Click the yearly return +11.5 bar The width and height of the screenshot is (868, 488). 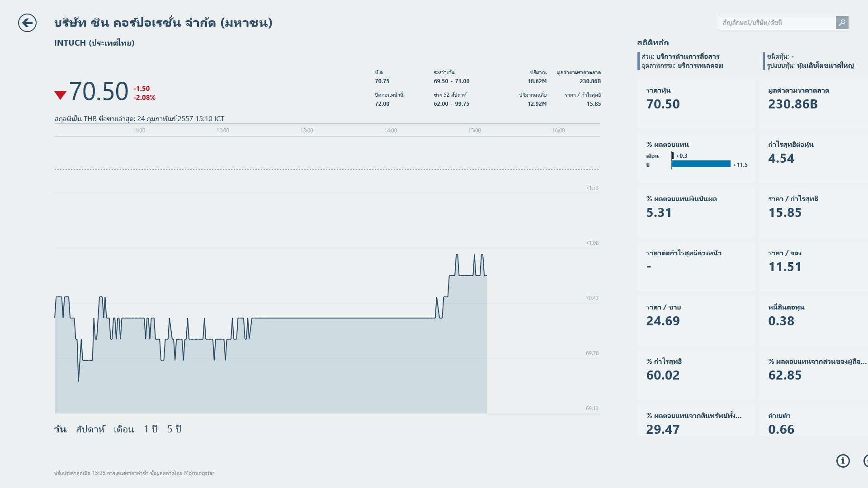701,164
